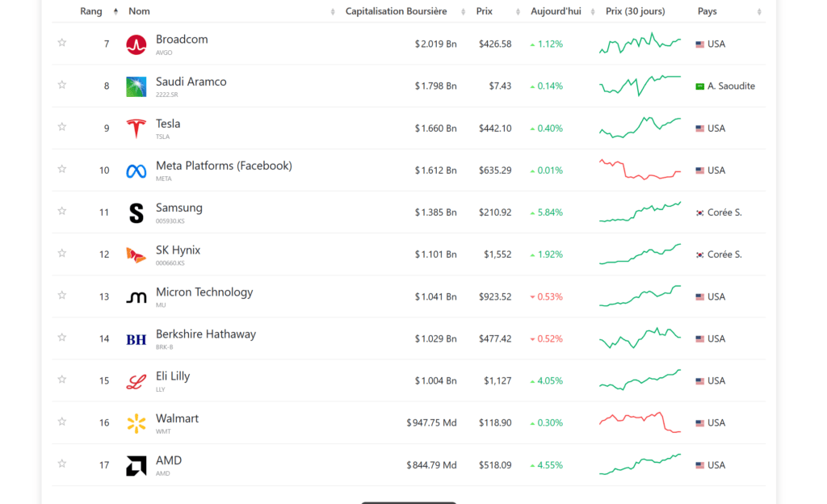
Task: Click the USA flag in Tesla row
Action: 700,128
